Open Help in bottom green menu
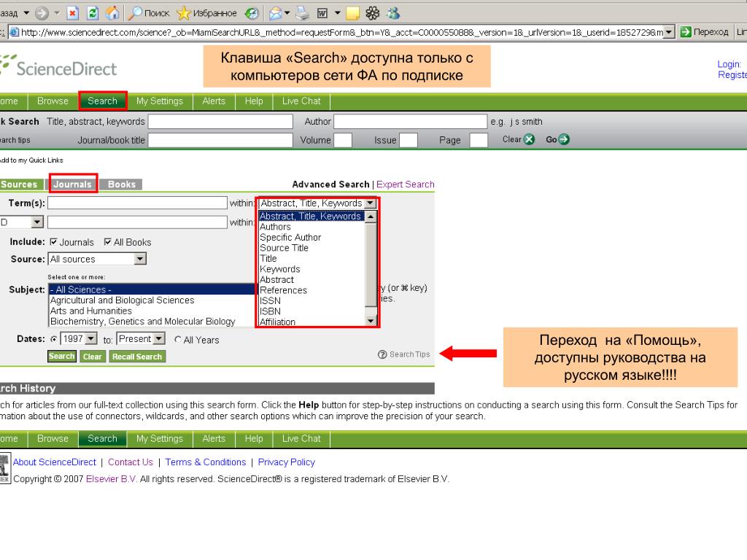The height and width of the screenshot is (560, 747). point(254,438)
